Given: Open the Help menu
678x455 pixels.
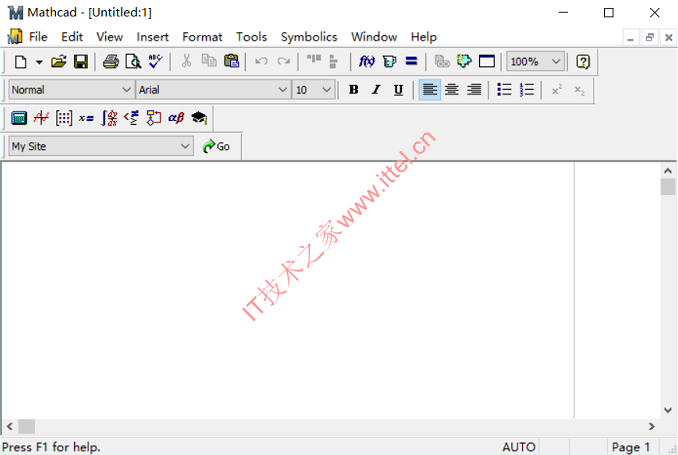Looking at the screenshot, I should tap(423, 37).
